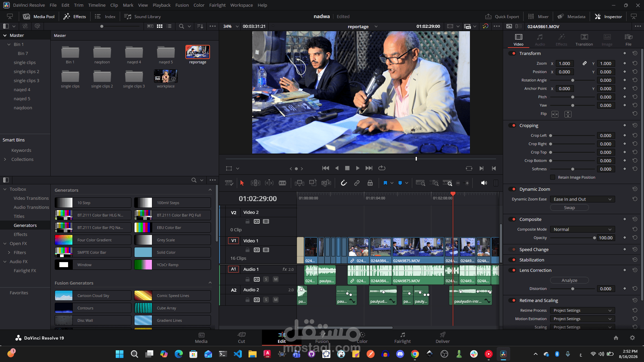
Task: Click the overwrite clip icon
Action: click(x=313, y=183)
